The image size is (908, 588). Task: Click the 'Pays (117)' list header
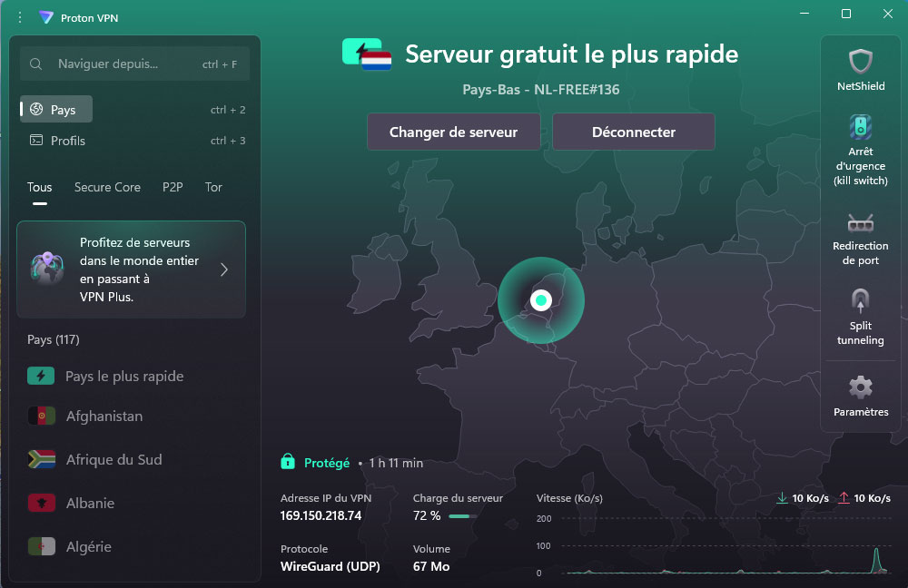pos(54,339)
